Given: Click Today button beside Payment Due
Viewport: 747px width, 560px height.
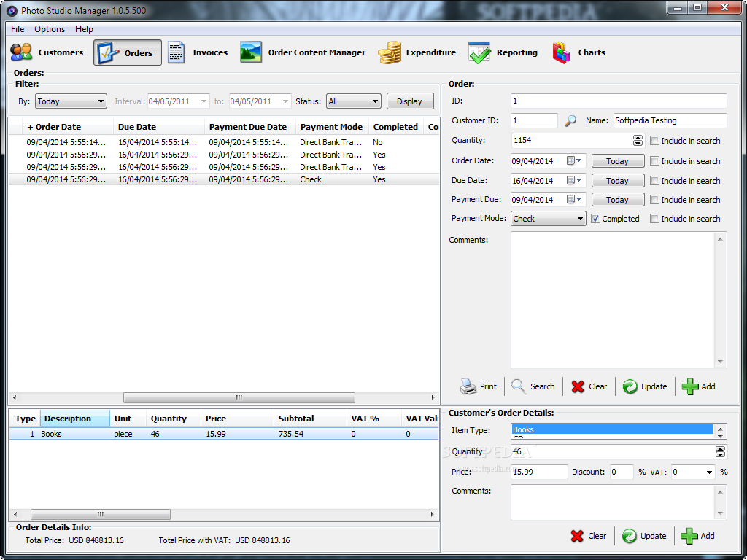Looking at the screenshot, I should point(618,200).
